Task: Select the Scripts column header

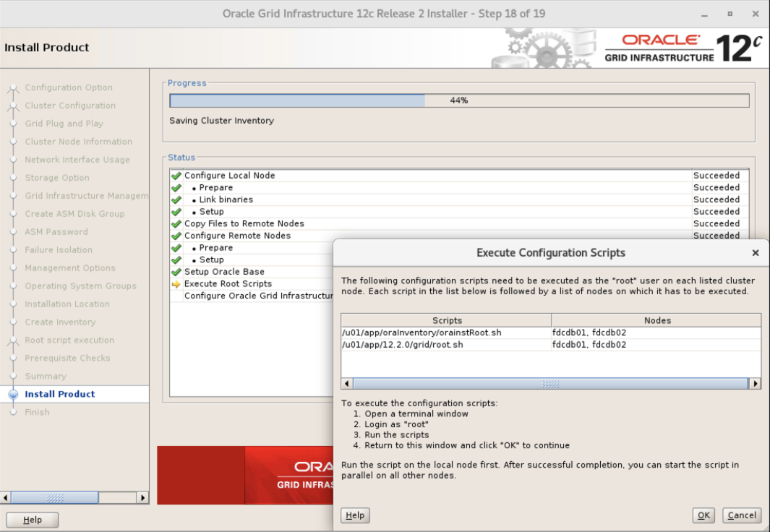Action: coord(446,320)
